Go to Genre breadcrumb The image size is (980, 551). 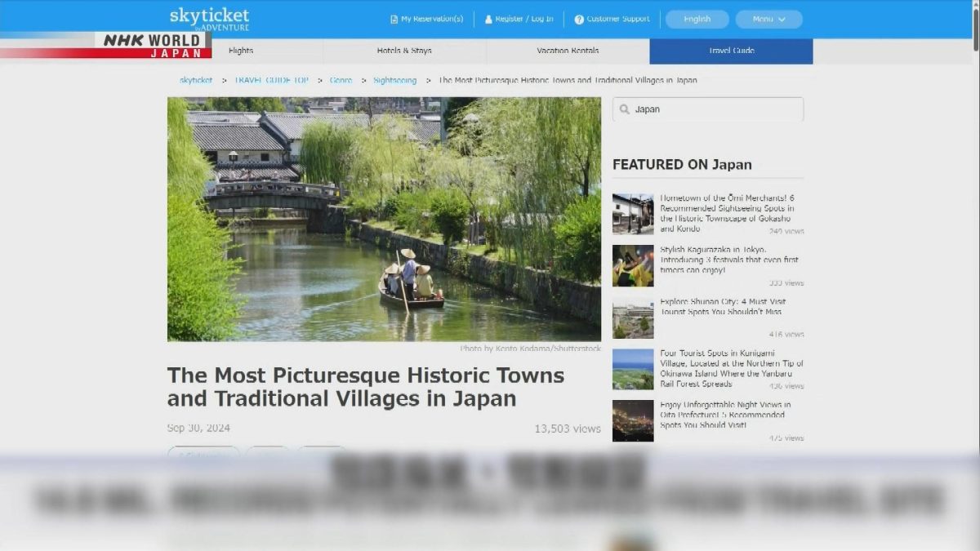(341, 80)
